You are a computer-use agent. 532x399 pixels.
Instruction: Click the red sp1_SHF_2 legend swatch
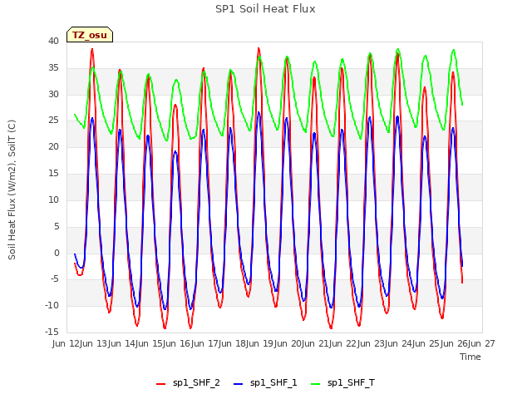click(x=160, y=384)
